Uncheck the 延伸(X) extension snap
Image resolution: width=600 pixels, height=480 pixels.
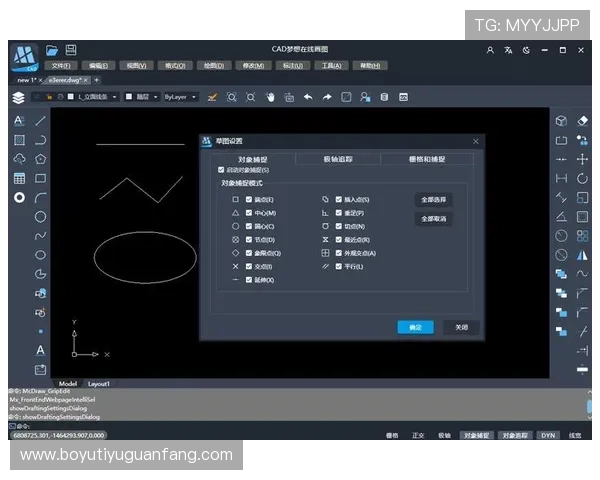(249, 280)
